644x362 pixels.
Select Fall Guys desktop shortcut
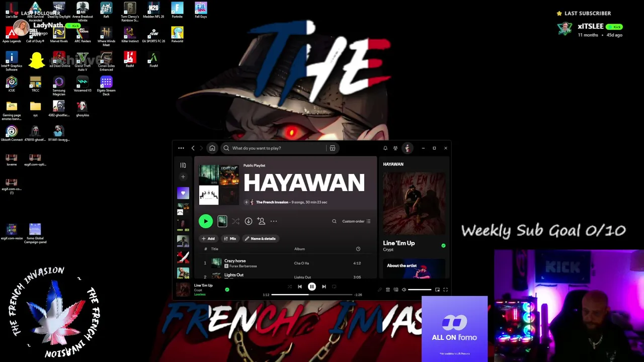201,11
